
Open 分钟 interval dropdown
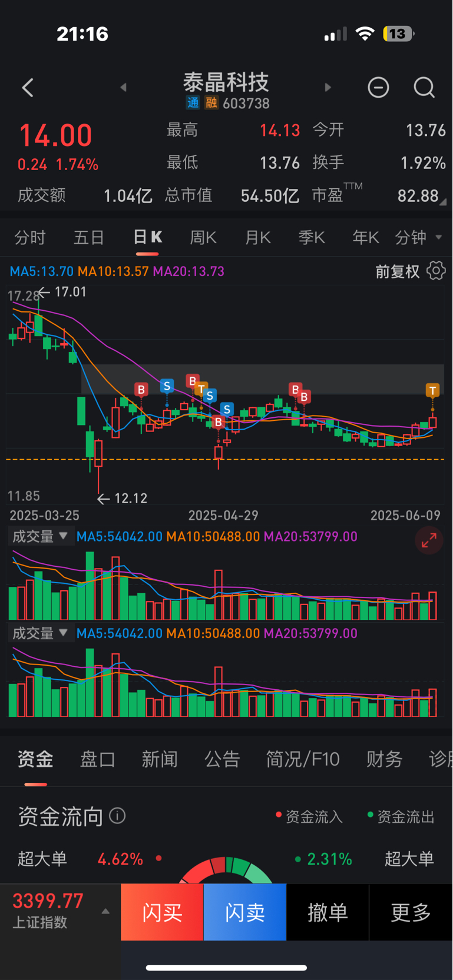point(419,237)
